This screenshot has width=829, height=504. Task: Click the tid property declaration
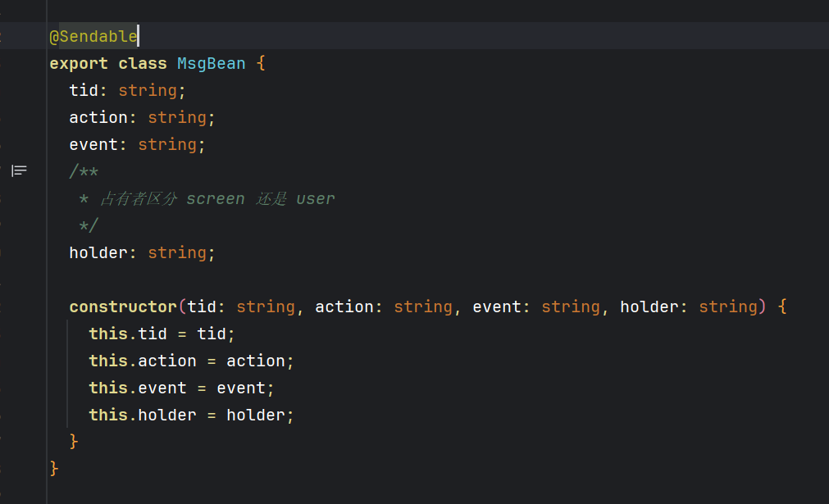[x=83, y=90]
